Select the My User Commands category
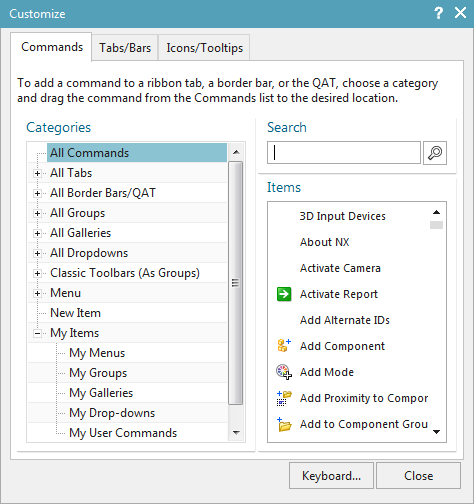This screenshot has width=474, height=504. (x=123, y=433)
